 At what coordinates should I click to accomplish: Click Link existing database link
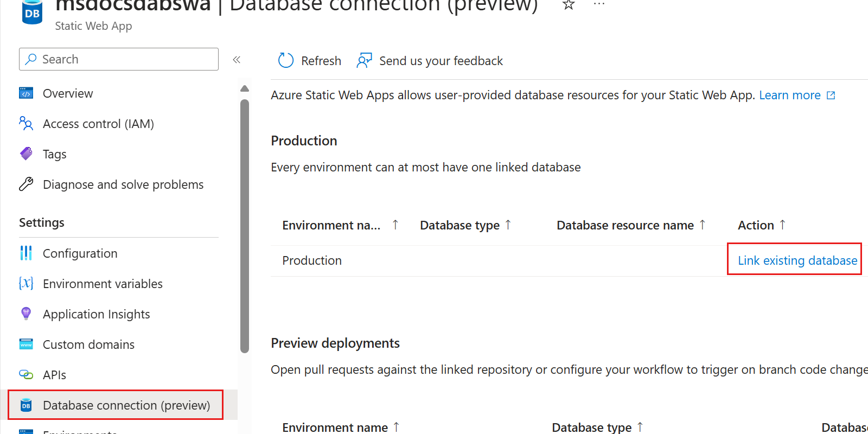[x=797, y=260]
